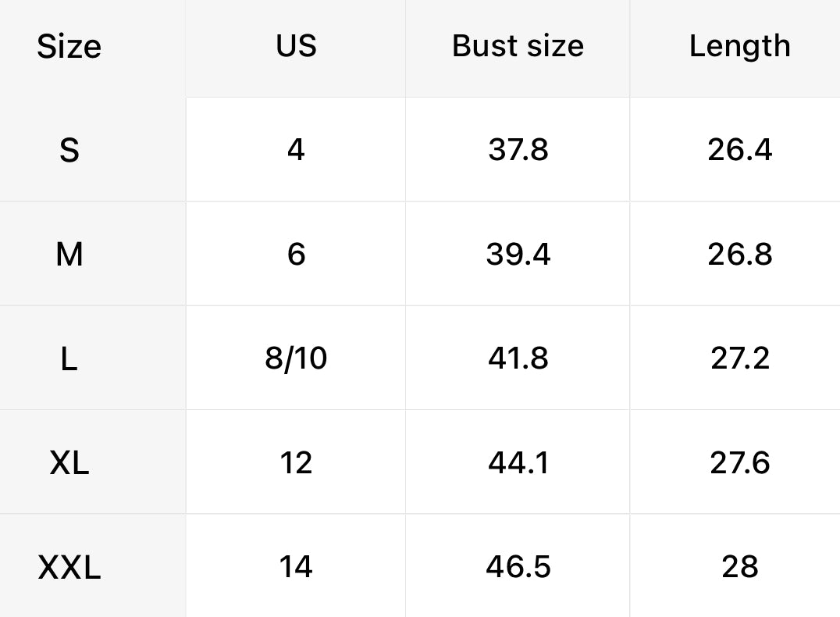
Task: Click the 44.1 bust size value
Action: click(x=518, y=463)
